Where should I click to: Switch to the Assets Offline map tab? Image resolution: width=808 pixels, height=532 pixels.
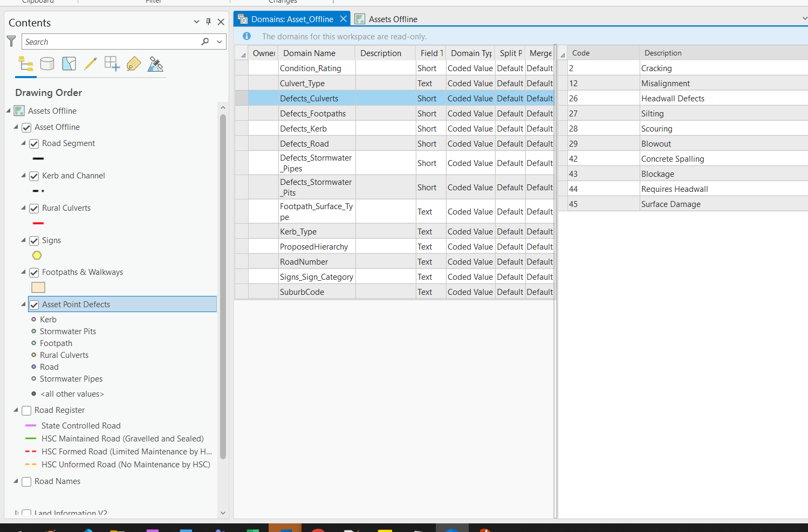coord(394,18)
